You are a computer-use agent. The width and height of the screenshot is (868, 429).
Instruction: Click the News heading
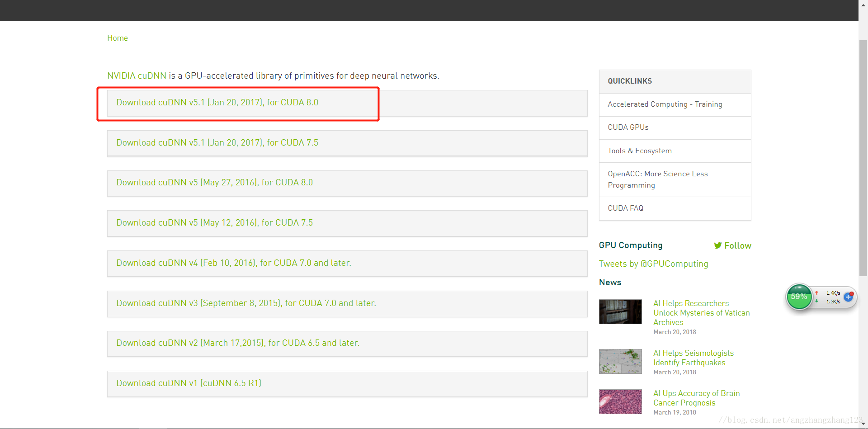(610, 282)
